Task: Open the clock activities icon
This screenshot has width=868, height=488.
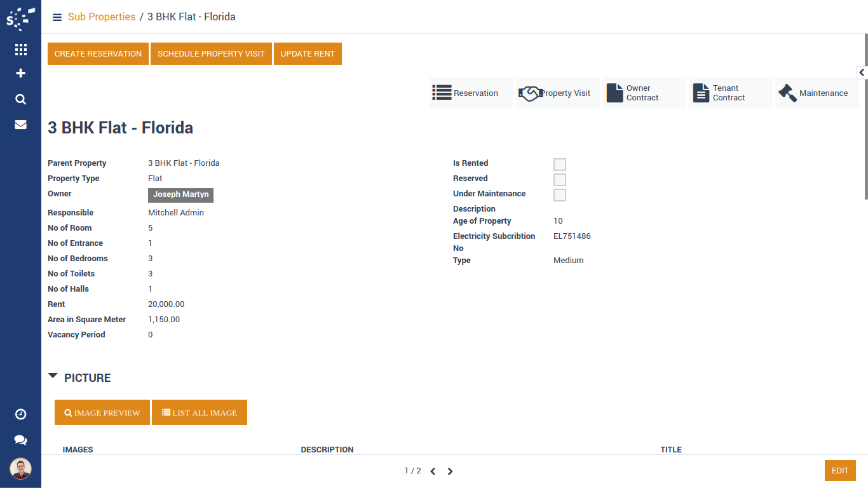Action: (x=20, y=414)
